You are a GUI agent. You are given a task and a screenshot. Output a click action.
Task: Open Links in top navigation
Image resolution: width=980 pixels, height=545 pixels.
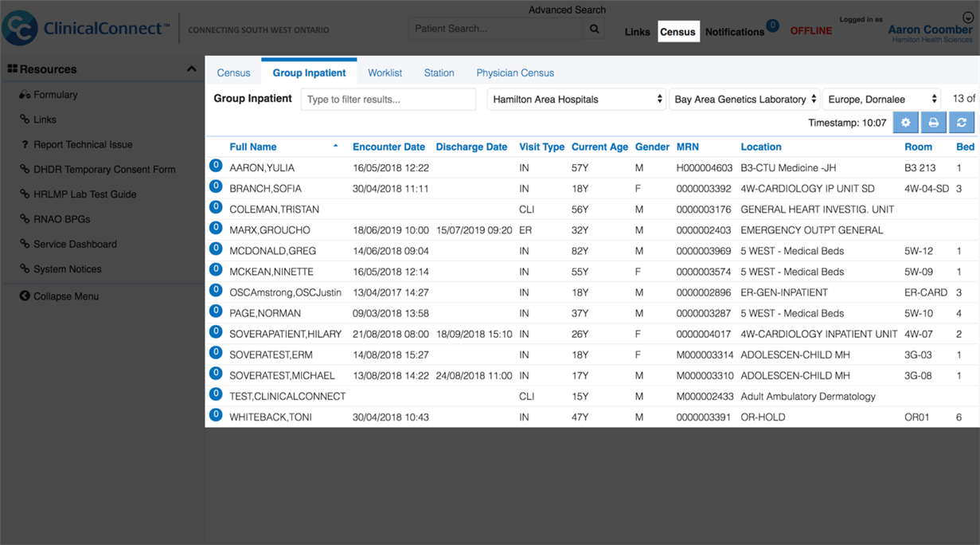point(637,32)
